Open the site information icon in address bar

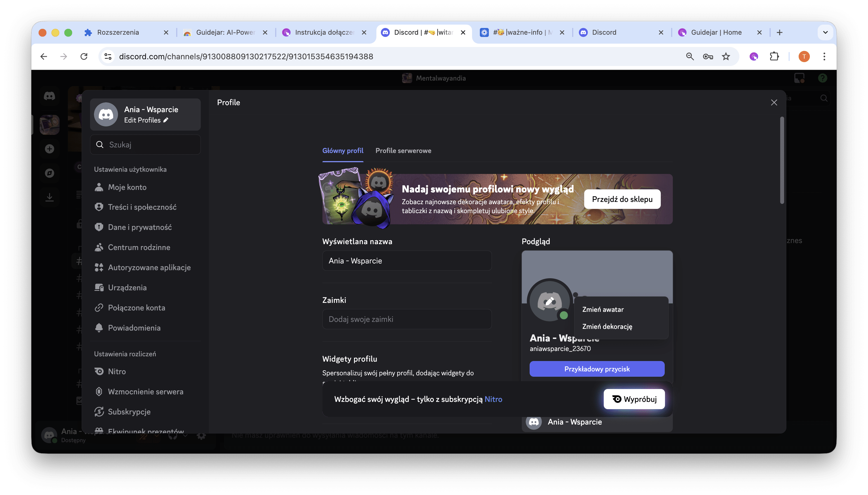pos(108,56)
